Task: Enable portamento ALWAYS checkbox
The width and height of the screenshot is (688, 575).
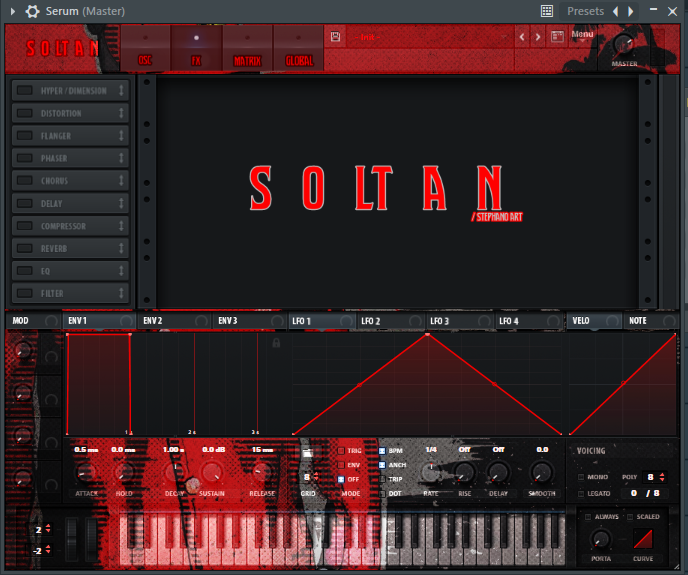Action: click(x=588, y=517)
